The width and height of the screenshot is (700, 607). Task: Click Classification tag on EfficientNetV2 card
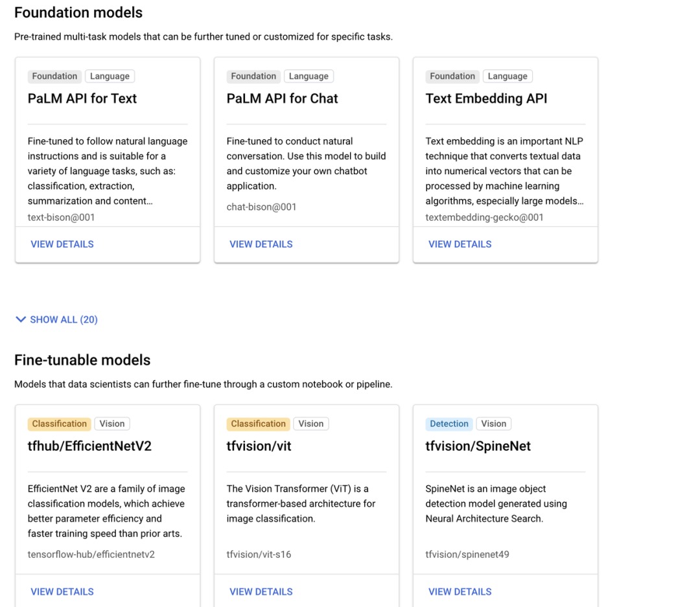60,424
